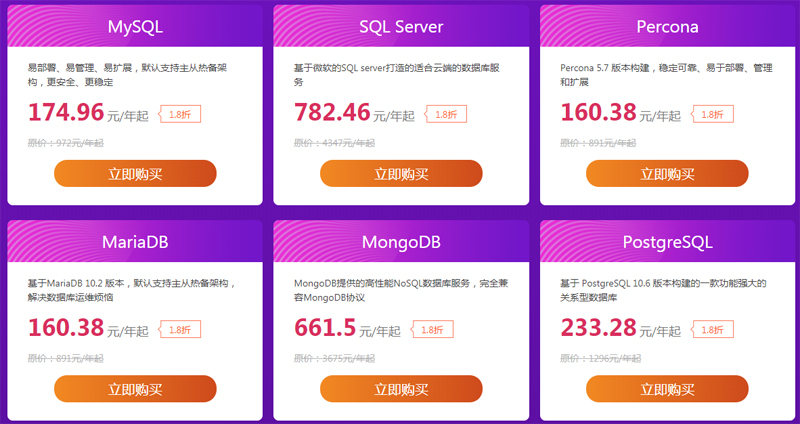Click the 782.46 price value
The width and height of the screenshot is (800, 424).
click(332, 112)
